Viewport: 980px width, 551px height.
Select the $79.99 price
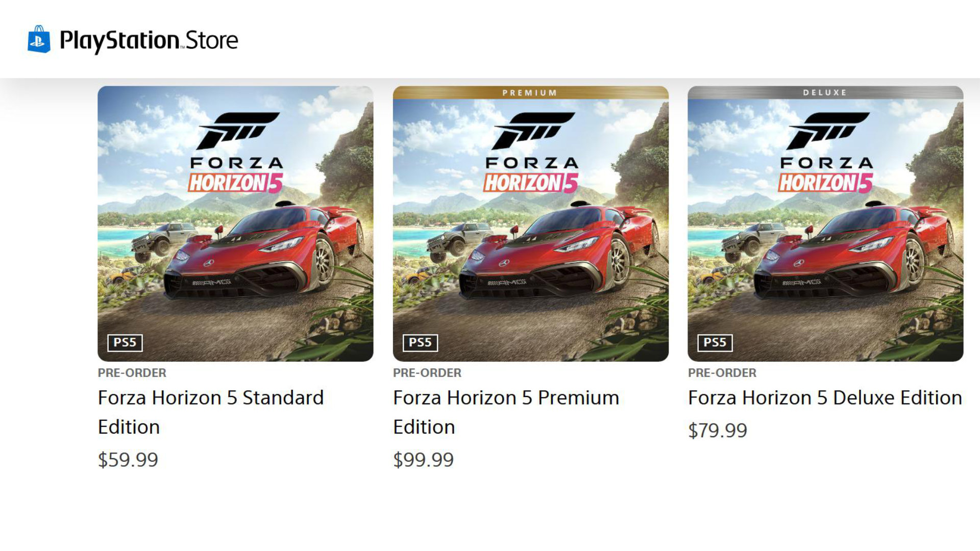point(717,431)
